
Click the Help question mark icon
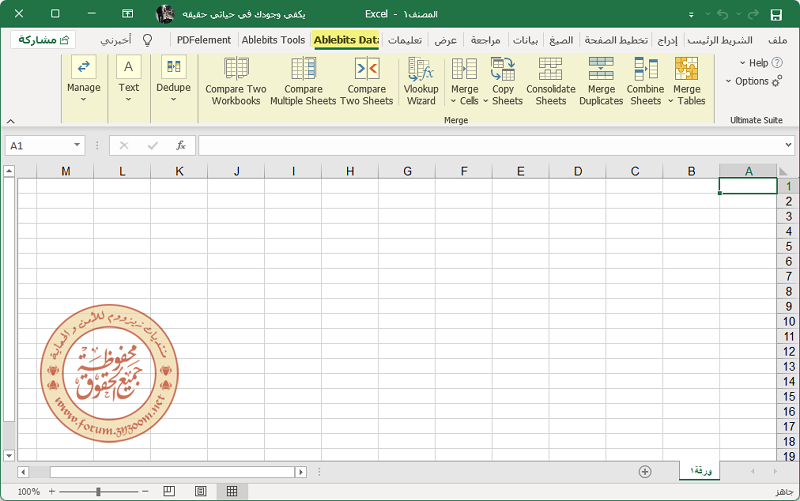tap(777, 63)
